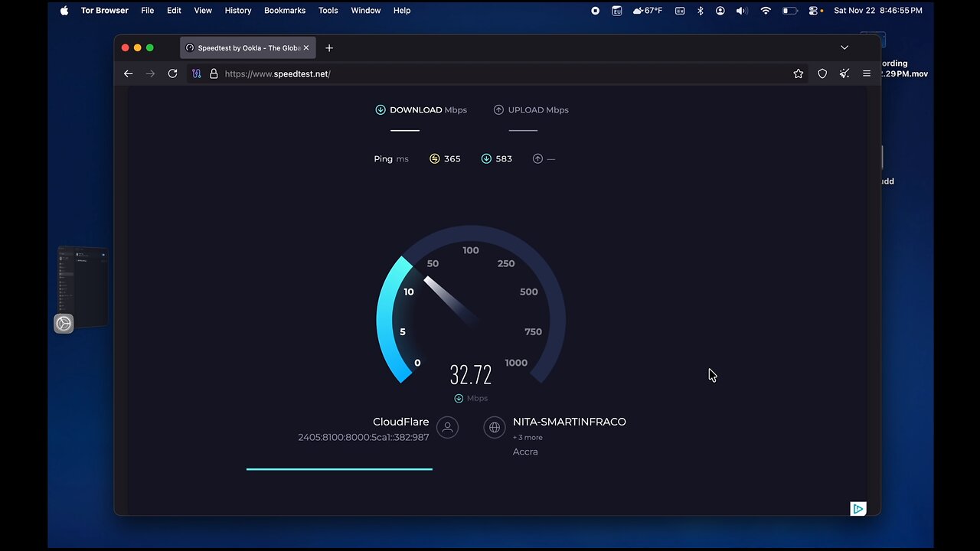Viewport: 980px width, 551px height.
Task: Open the security level shield icon
Action: click(822, 73)
